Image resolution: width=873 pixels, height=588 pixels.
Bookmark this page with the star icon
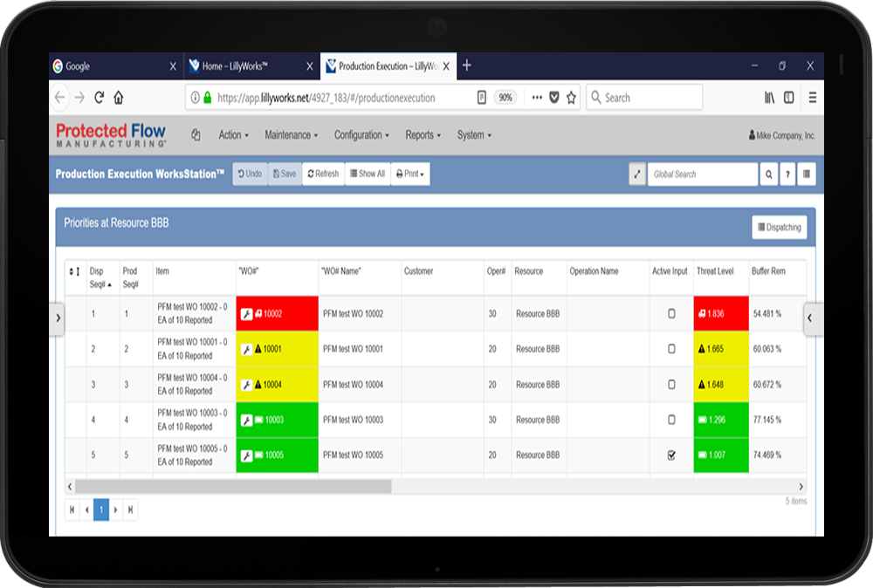point(571,98)
